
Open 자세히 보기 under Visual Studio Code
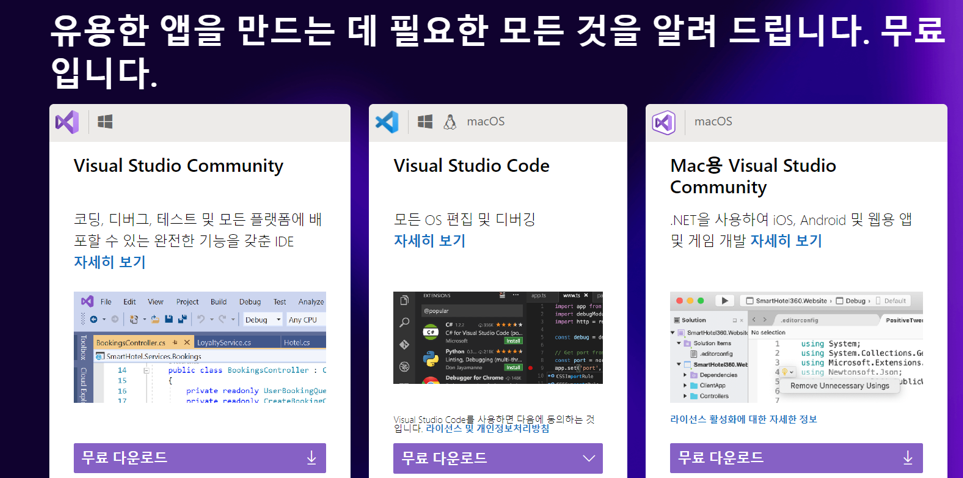click(x=429, y=241)
